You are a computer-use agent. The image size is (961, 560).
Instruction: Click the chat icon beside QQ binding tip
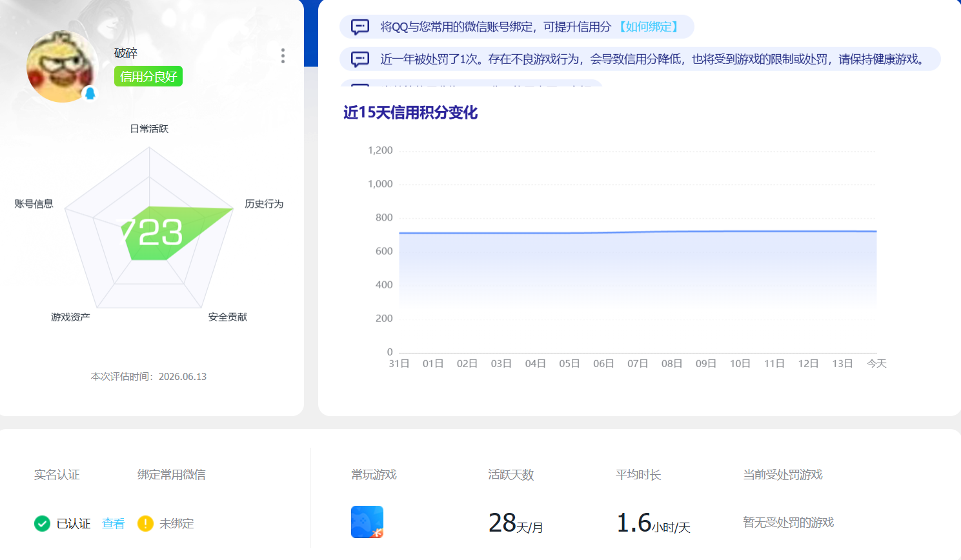tap(359, 27)
